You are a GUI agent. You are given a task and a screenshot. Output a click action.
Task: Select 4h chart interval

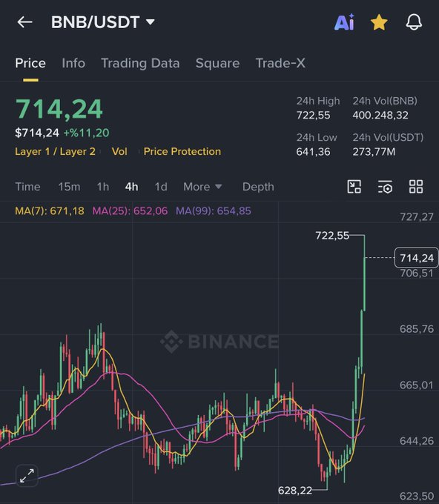131,187
